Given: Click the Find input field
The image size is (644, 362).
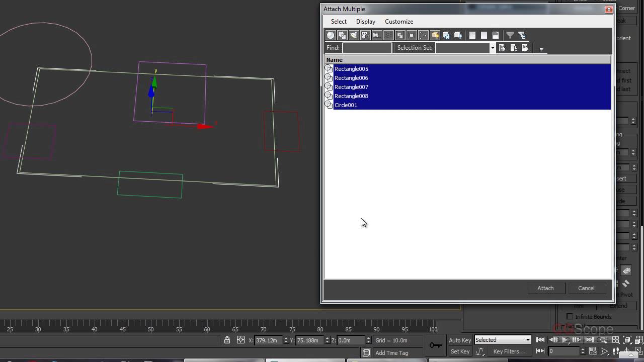Looking at the screenshot, I should coord(367,48).
